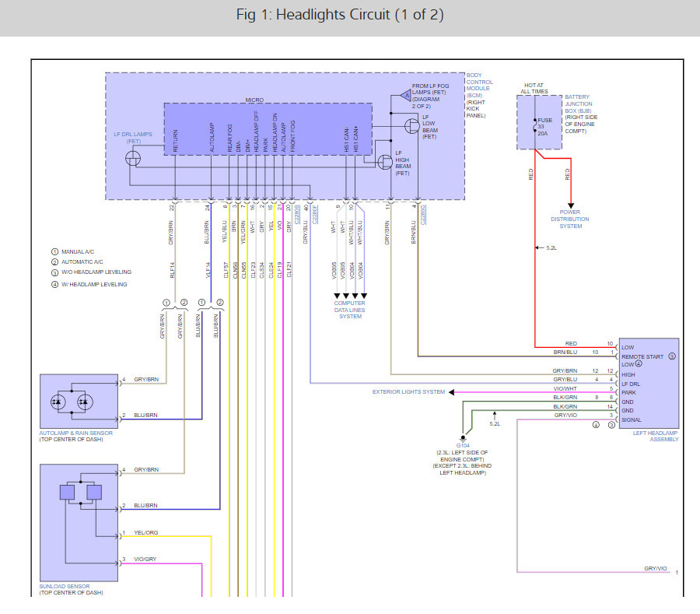Open the Computer Data Lines System link
Viewport: 700px width, 614px height.
349,310
